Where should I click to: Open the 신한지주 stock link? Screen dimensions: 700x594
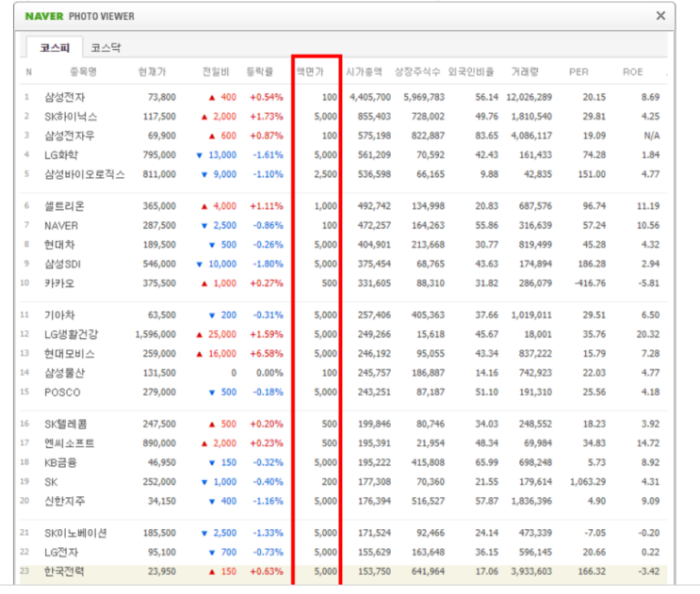coord(64,501)
